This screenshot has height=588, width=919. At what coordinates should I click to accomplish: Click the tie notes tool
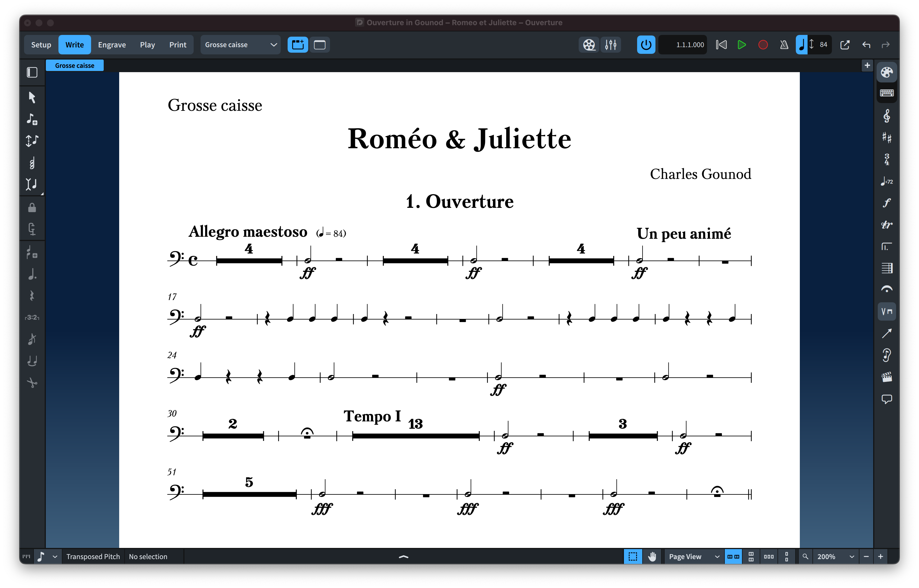(x=32, y=361)
